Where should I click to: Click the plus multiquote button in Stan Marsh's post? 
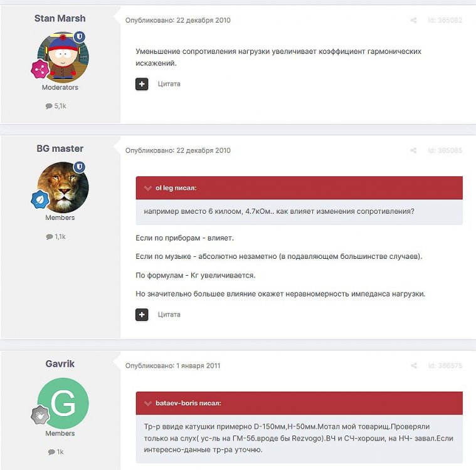(x=142, y=84)
